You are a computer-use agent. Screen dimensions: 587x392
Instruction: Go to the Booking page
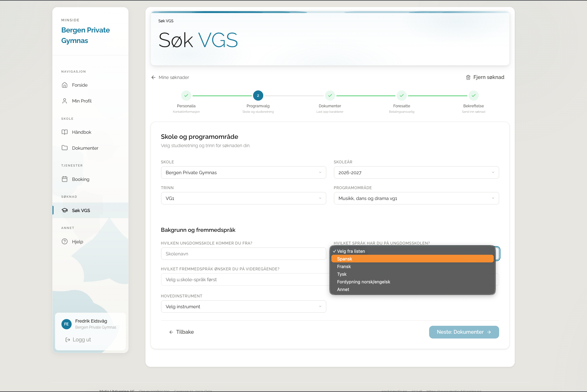90,179
